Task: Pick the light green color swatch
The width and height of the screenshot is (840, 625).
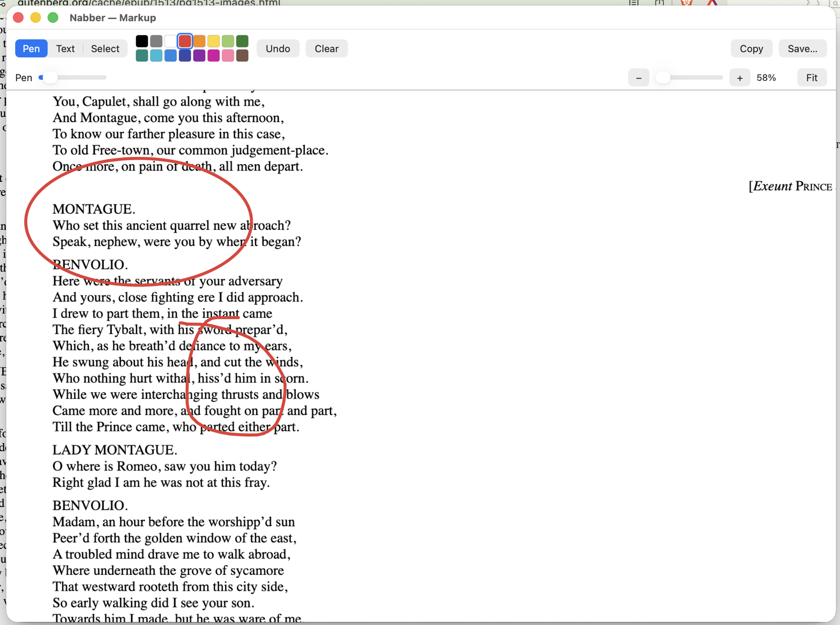Action: (228, 41)
